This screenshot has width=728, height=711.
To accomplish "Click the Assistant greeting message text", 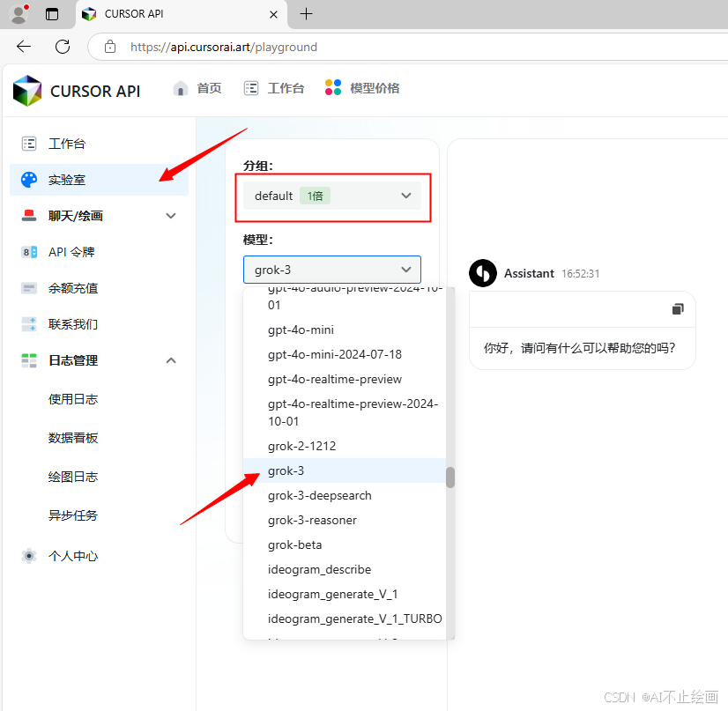I will [x=580, y=348].
